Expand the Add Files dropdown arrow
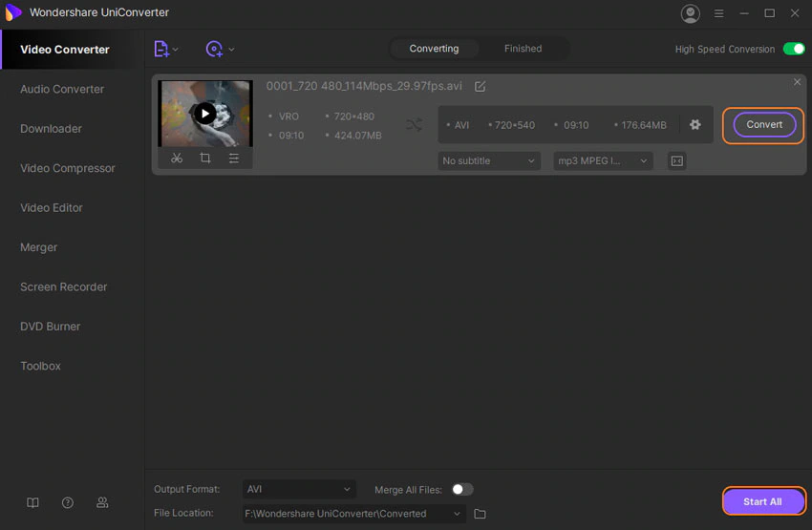 176,50
